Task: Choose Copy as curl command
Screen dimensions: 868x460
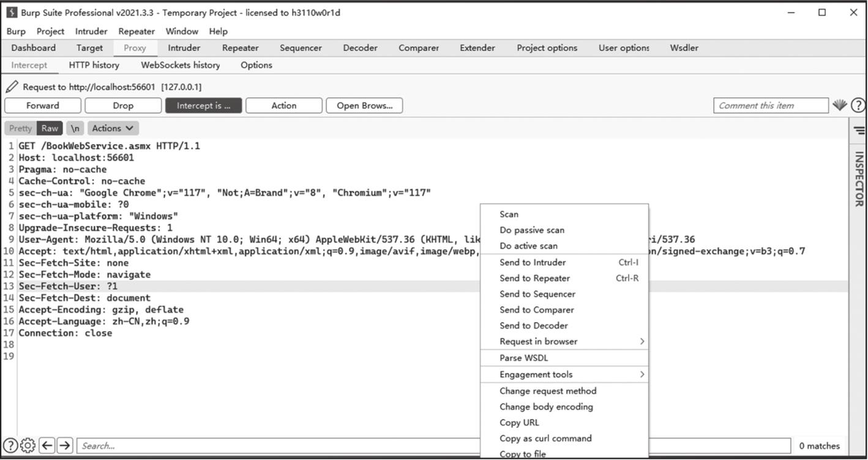Action: pos(564,439)
